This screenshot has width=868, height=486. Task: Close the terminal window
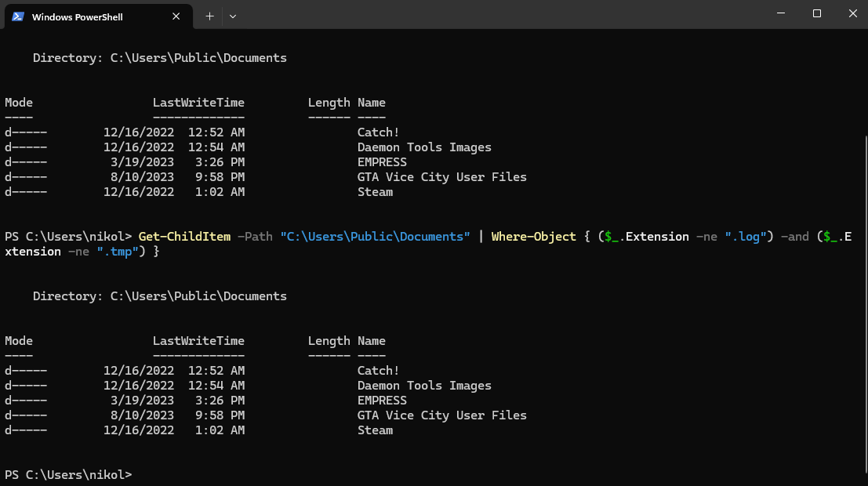tap(852, 13)
